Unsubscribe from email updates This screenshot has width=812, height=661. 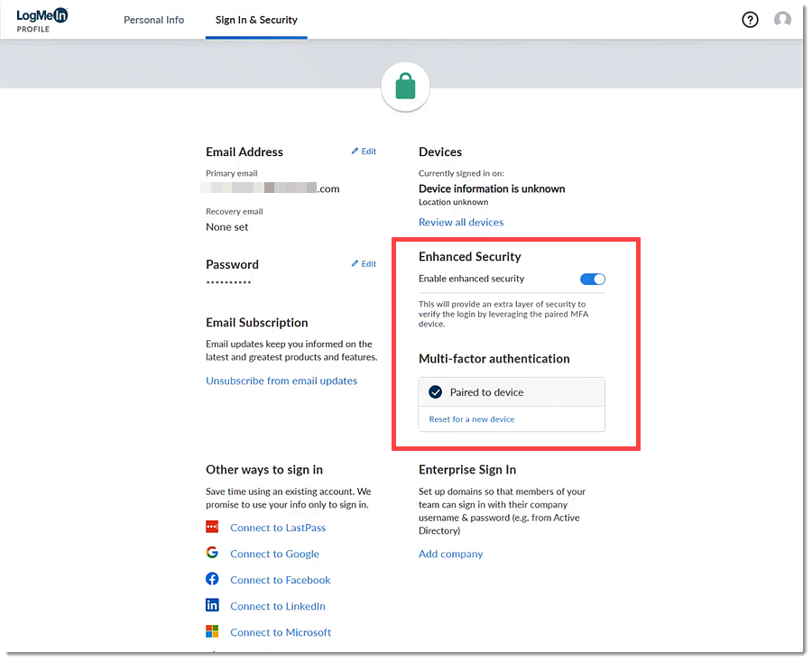click(281, 381)
